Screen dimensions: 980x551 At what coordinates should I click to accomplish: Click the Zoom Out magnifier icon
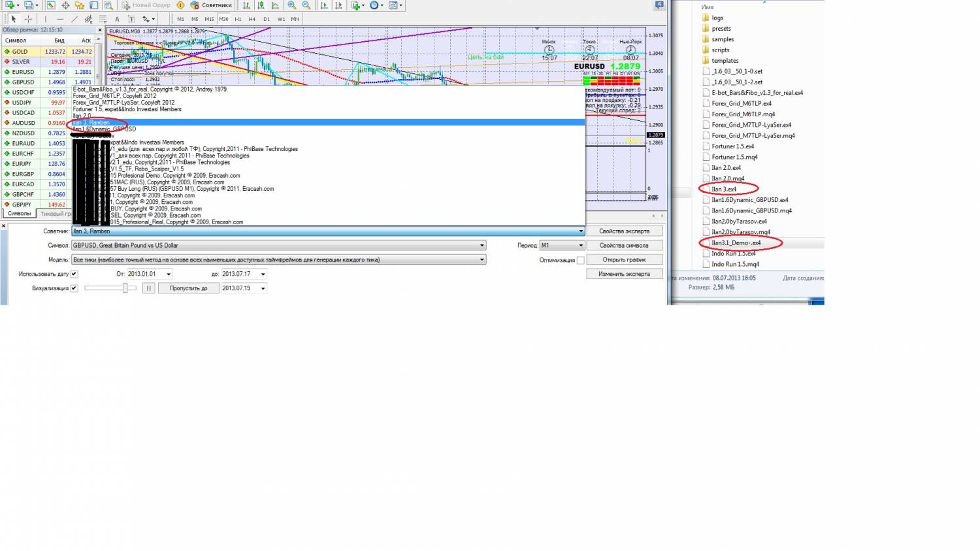tap(306, 5)
